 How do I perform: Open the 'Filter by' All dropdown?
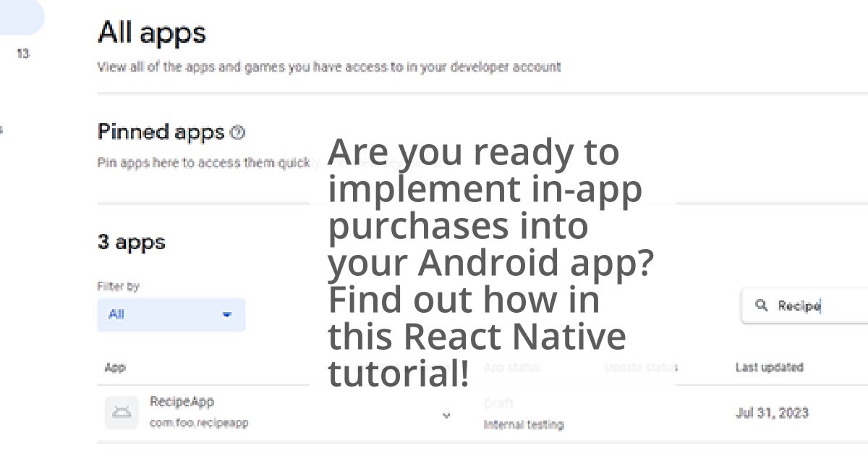click(x=171, y=315)
